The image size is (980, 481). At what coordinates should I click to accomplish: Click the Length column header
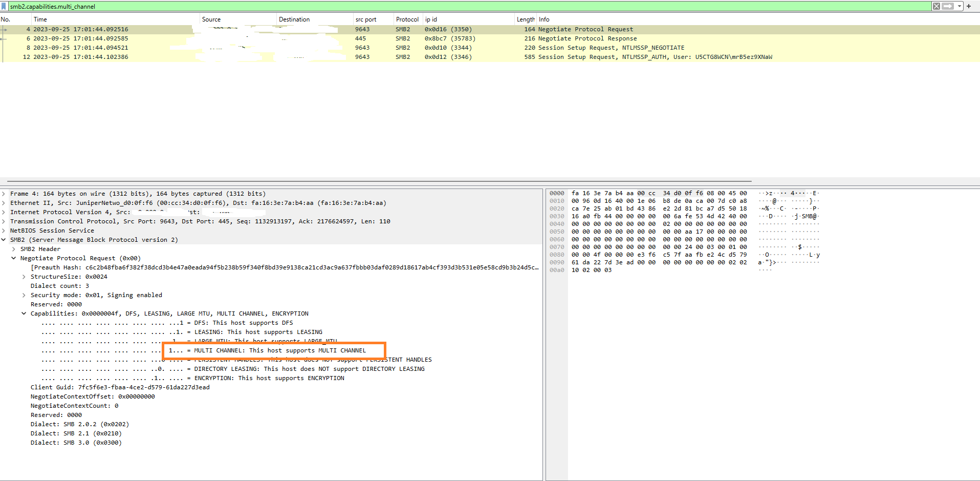click(x=526, y=19)
